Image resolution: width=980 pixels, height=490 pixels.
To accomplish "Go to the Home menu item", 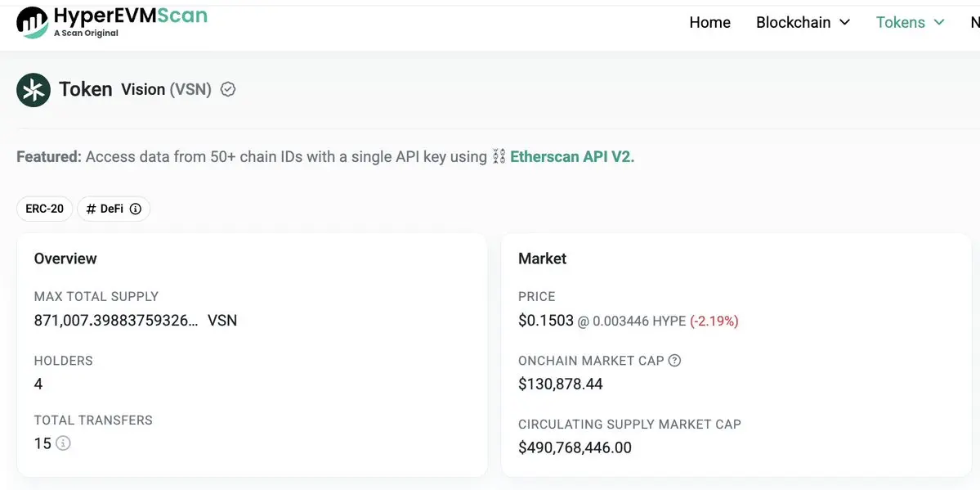I will [710, 23].
